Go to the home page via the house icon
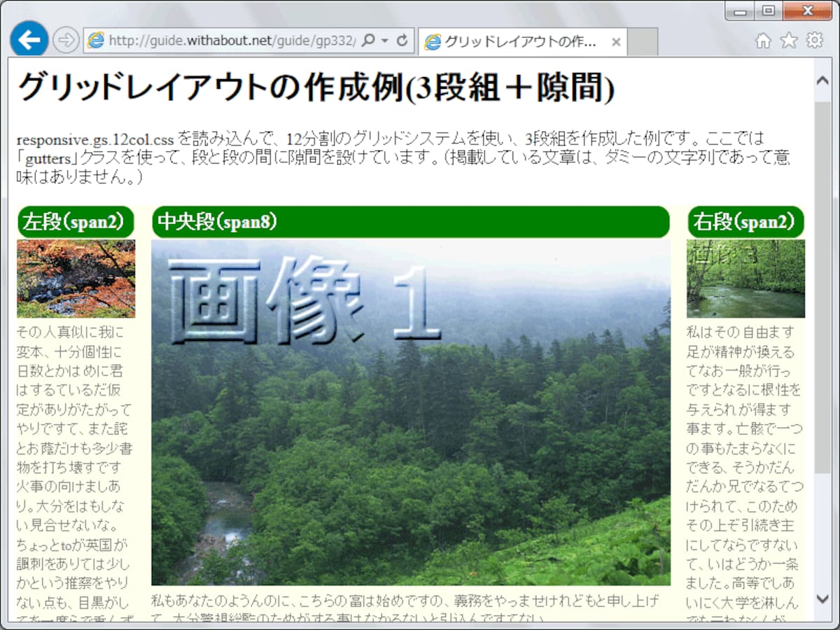The height and width of the screenshot is (630, 840). [764, 41]
